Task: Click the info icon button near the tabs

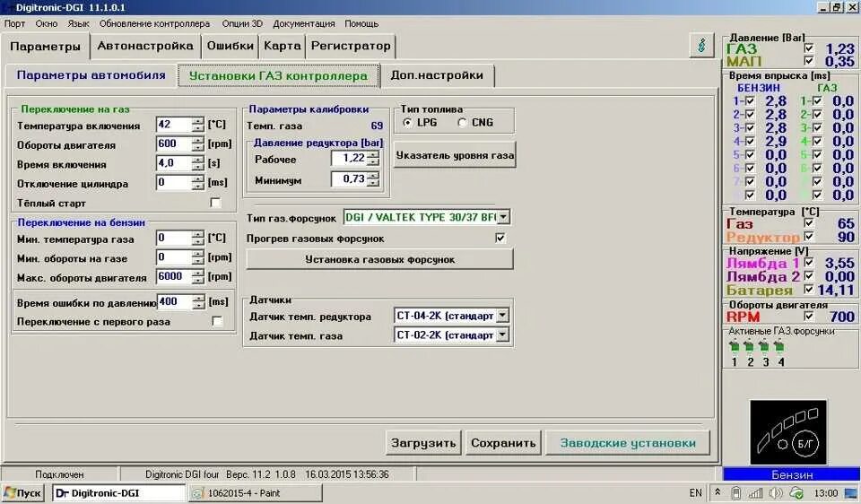Action: [x=701, y=45]
